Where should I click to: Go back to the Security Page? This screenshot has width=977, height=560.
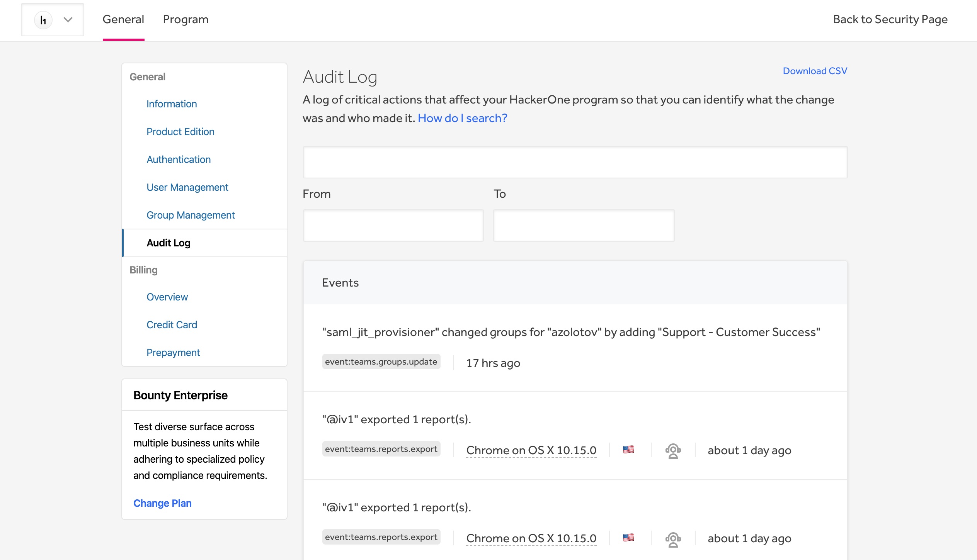tap(890, 19)
